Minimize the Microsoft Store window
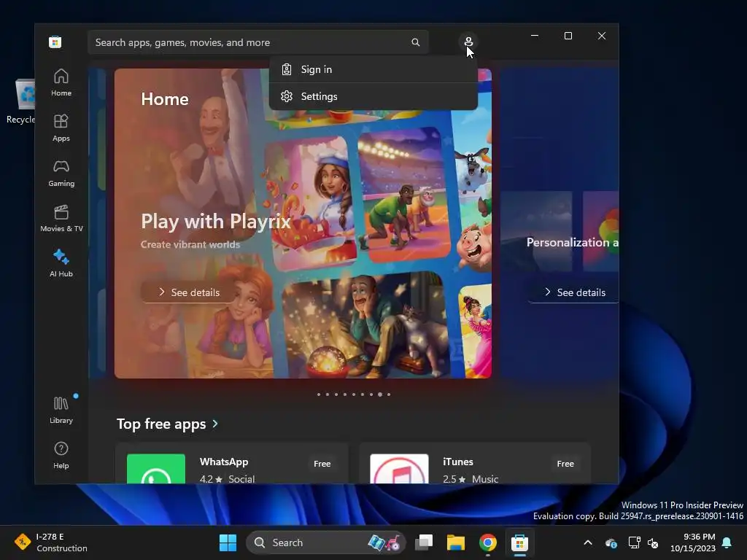The width and height of the screenshot is (747, 560). pos(535,36)
